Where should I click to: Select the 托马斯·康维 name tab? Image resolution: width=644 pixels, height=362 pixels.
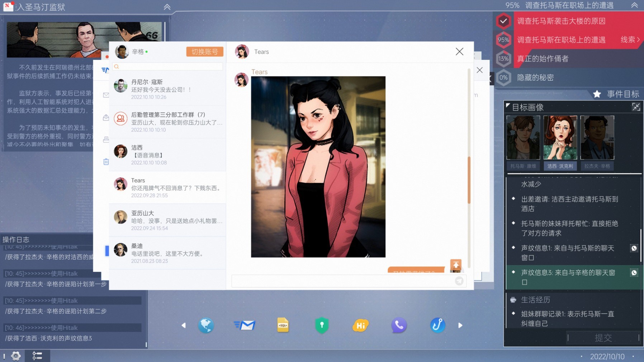[523, 166]
